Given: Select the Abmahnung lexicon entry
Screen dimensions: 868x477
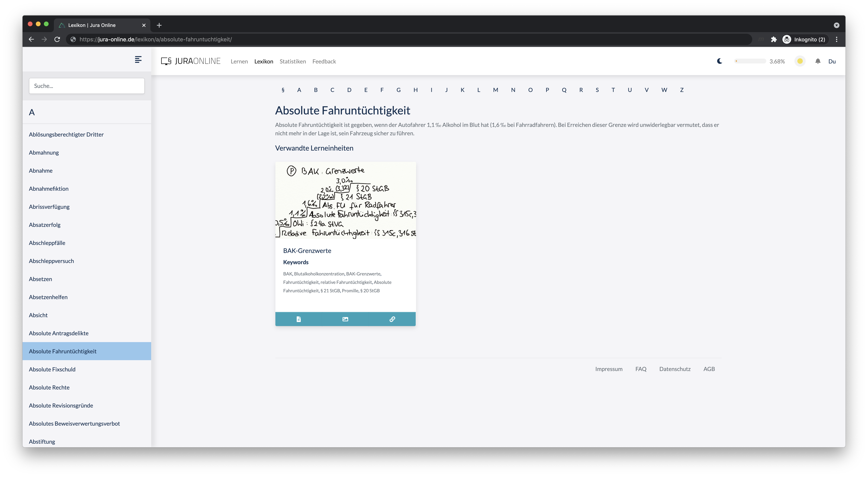Looking at the screenshot, I should pos(44,152).
